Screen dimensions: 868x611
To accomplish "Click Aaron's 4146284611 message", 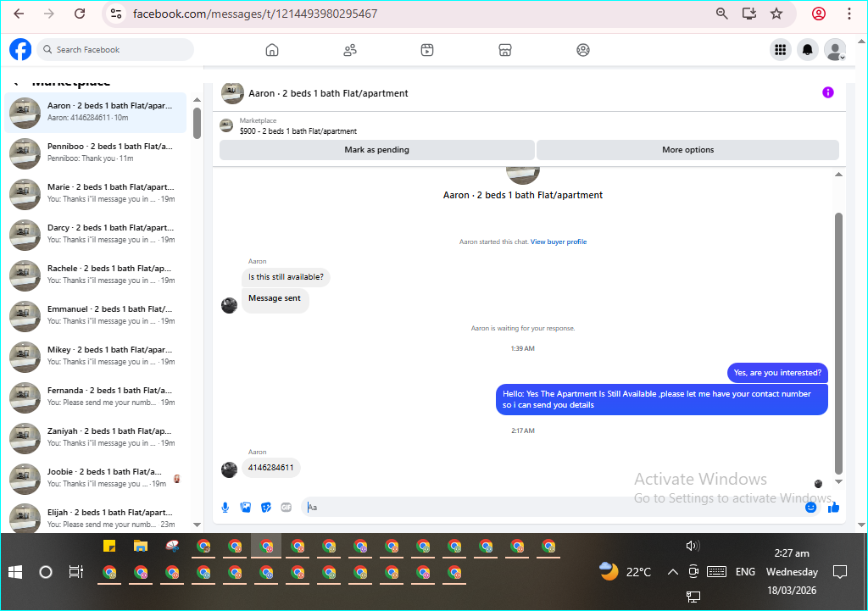I will coord(270,468).
